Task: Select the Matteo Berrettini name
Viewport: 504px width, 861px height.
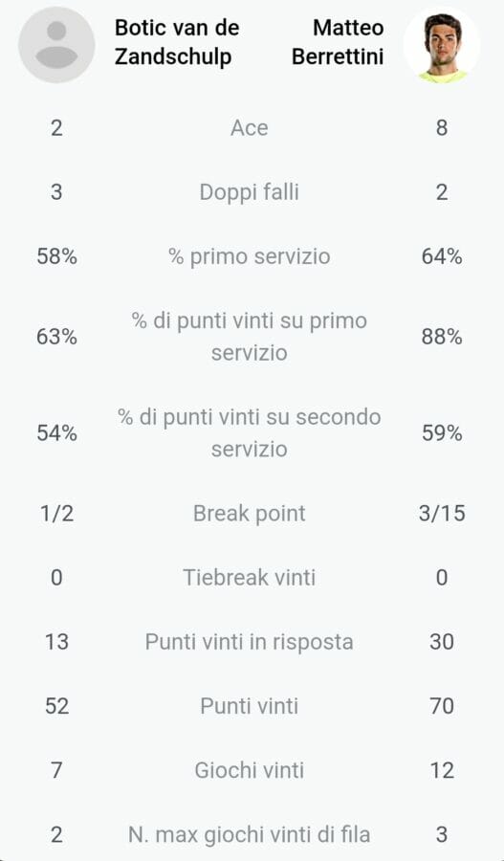Action: point(338,42)
